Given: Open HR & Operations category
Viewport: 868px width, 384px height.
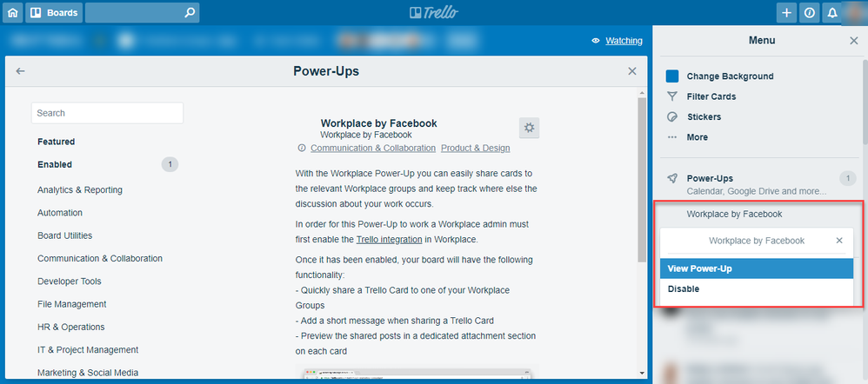Looking at the screenshot, I should [70, 327].
